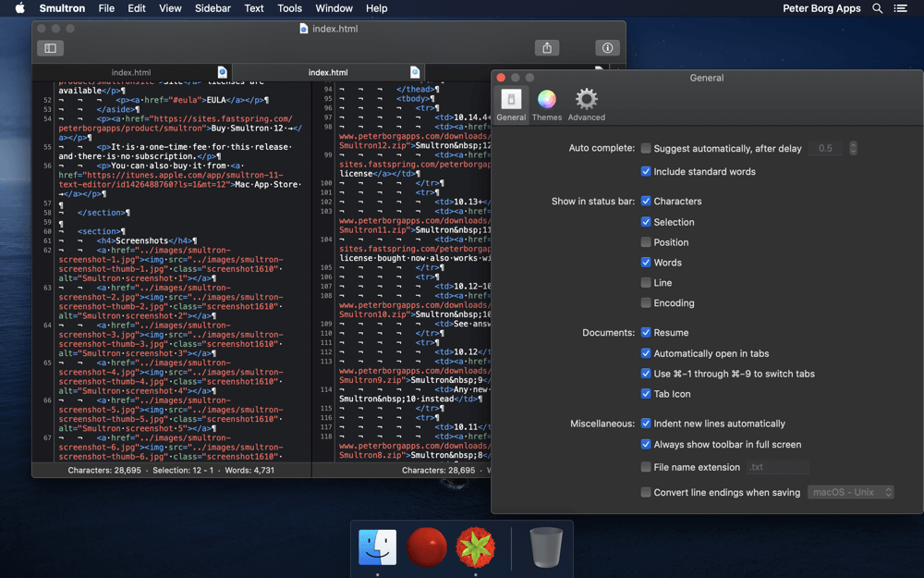
Task: Uncheck Indent new lines automatically
Action: (646, 424)
